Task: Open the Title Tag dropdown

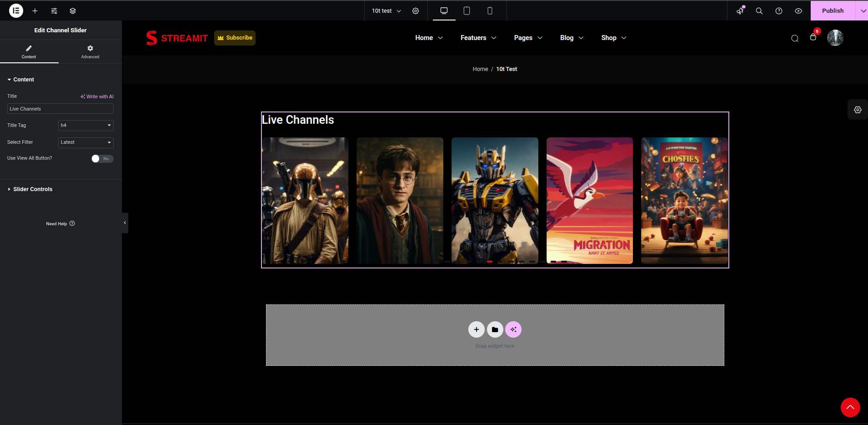Action: click(x=86, y=125)
